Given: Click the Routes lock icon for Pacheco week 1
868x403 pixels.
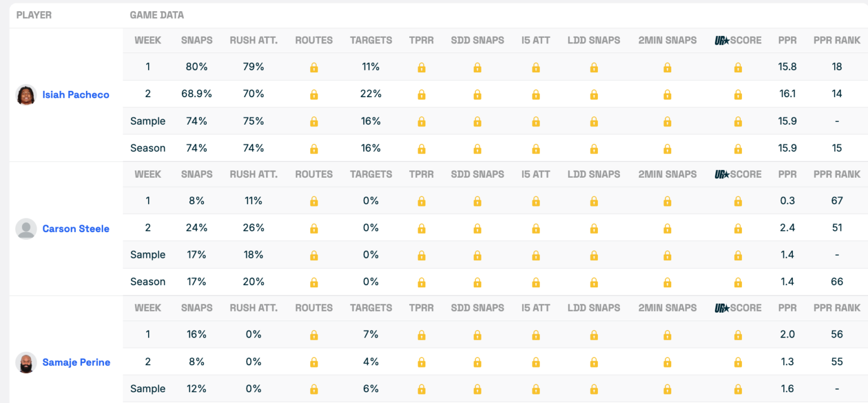Looking at the screenshot, I should 314,67.
